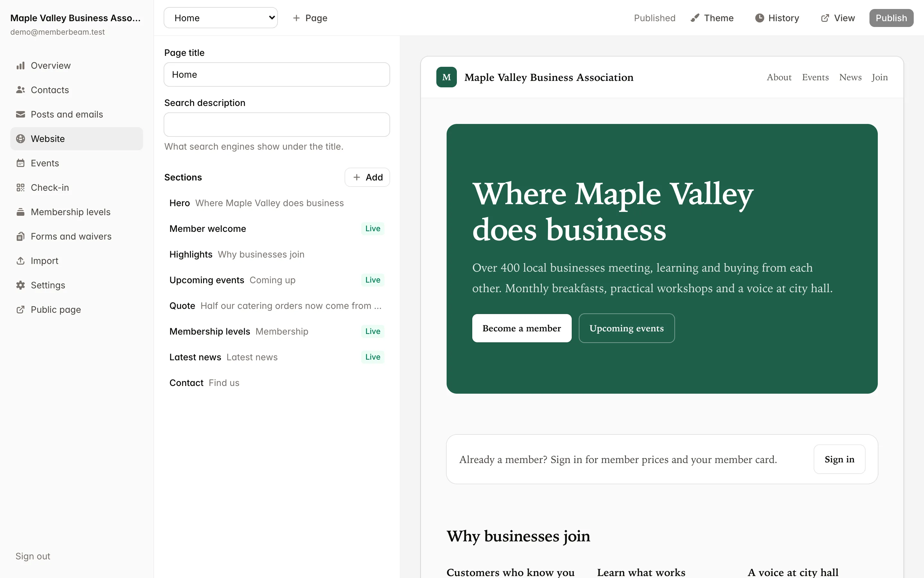924x578 pixels.
Task: Click the History clock icon
Action: [x=759, y=18]
